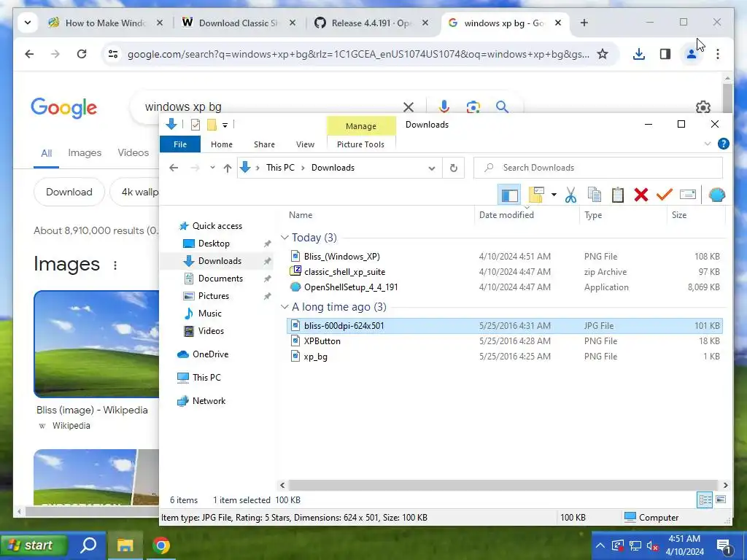Toggle the navigation pane icon in toolbar

coord(509,194)
